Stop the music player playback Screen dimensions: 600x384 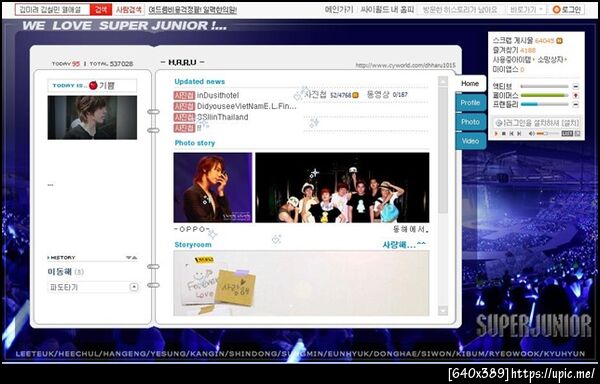[x=504, y=133]
